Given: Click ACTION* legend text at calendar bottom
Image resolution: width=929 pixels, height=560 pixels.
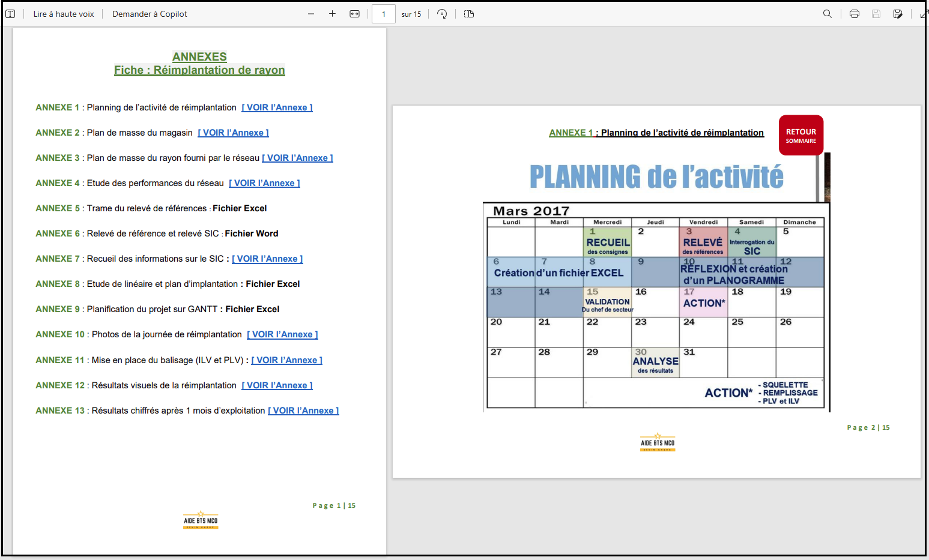Looking at the screenshot, I should pyautogui.click(x=728, y=393).
